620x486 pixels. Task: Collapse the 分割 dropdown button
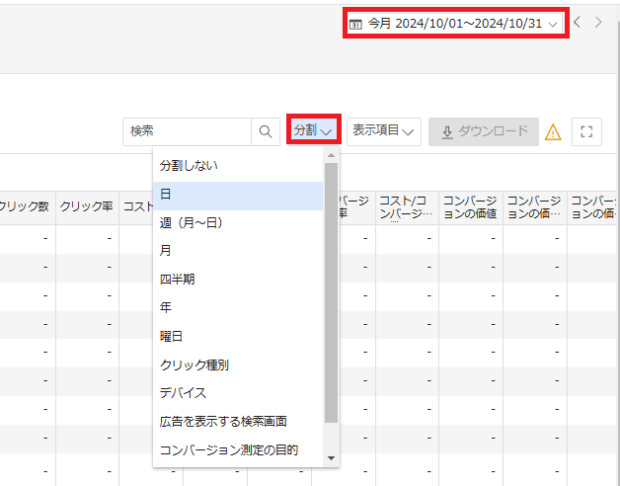(312, 131)
